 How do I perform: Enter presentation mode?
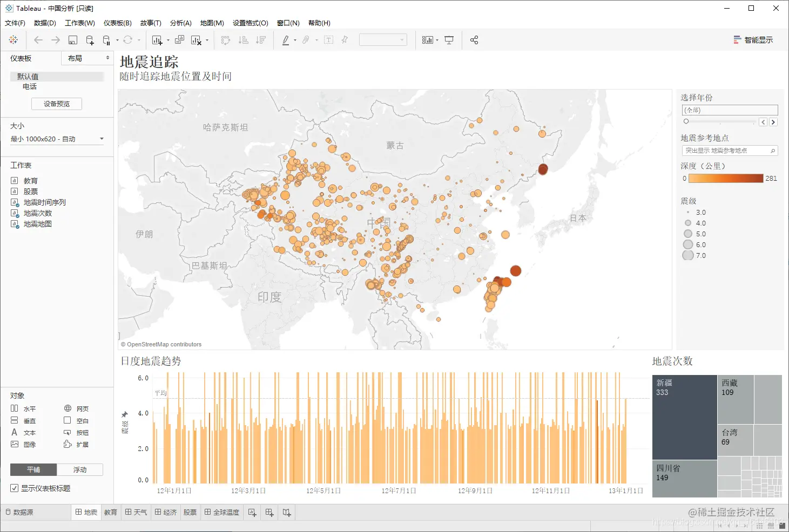[449, 40]
